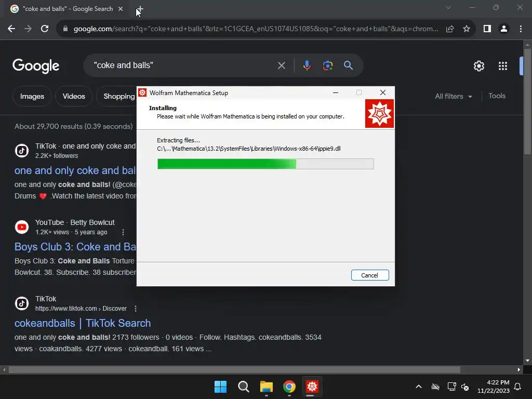Viewport: 532px width, 399px height.
Task: Open Windows taskbar search
Action: click(x=243, y=387)
